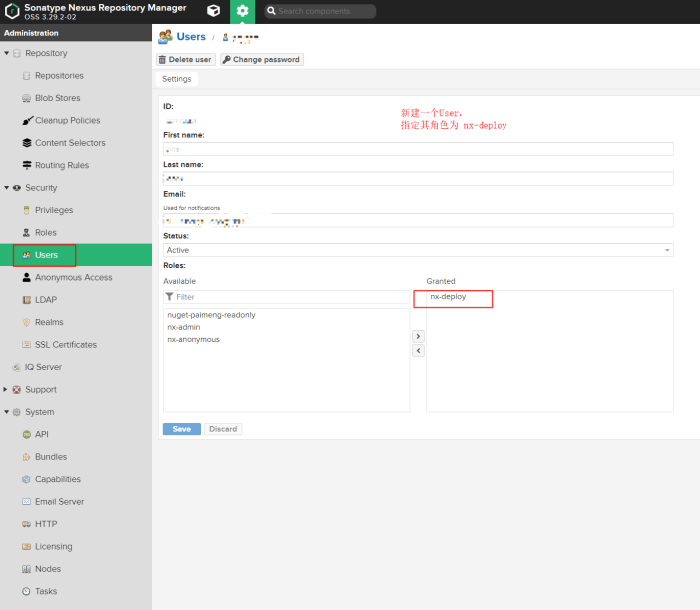This screenshot has width=700, height=610.
Task: Open Anonymous Access menu item
Action: pyautogui.click(x=76, y=277)
